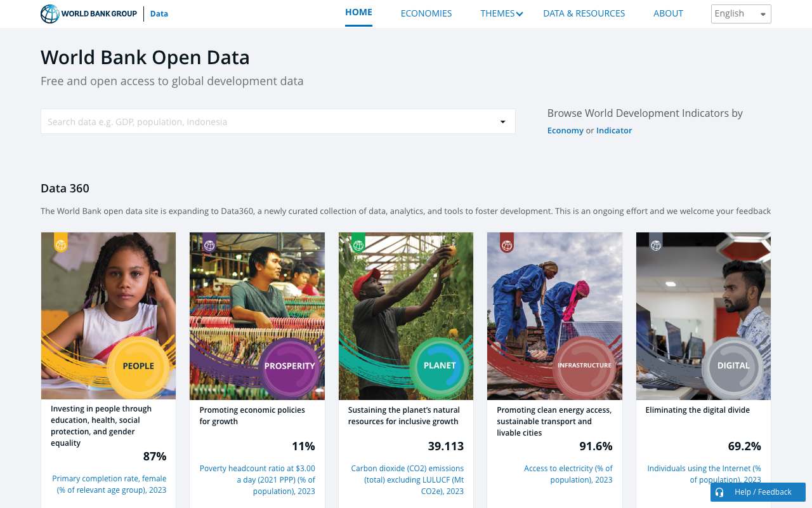Click the "World Bank Open Data" heading
The width and height of the screenshot is (812, 508).
[145, 58]
